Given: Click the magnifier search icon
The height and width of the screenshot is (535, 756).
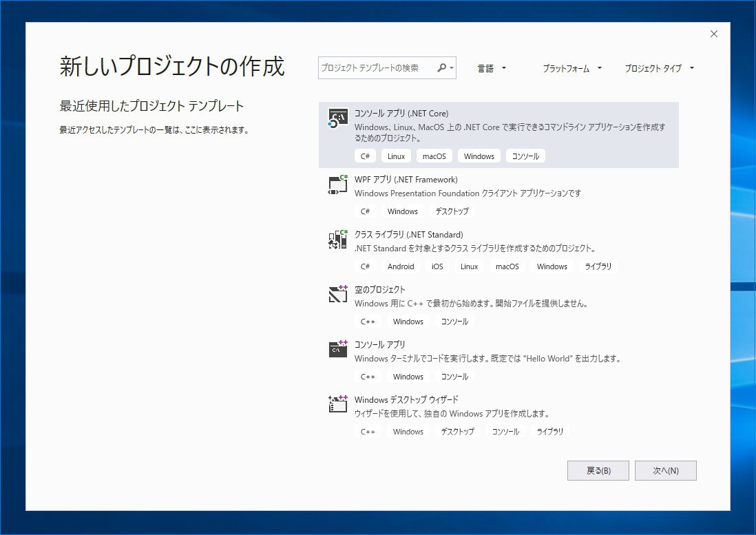Looking at the screenshot, I should pos(441,68).
